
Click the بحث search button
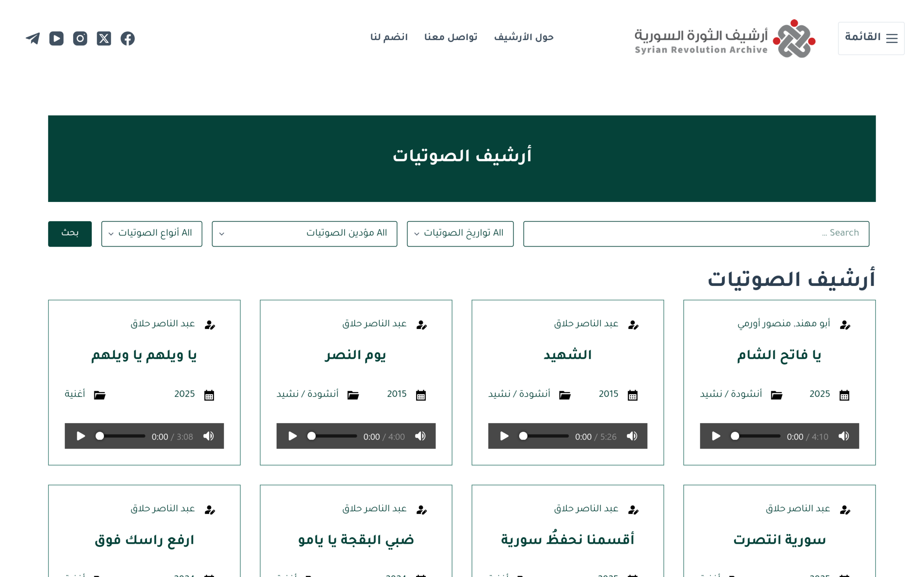click(70, 234)
